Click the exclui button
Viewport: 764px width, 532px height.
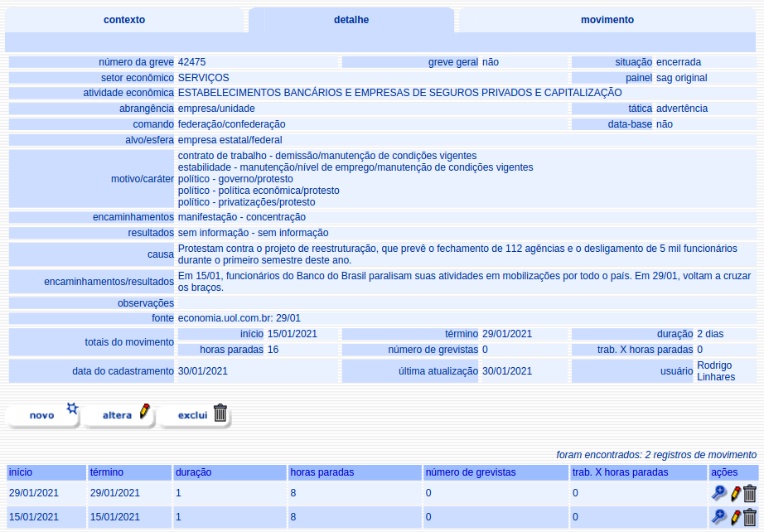[x=194, y=415]
